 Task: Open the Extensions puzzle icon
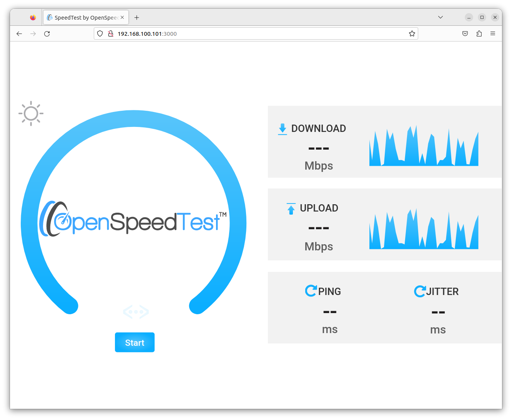(x=479, y=34)
